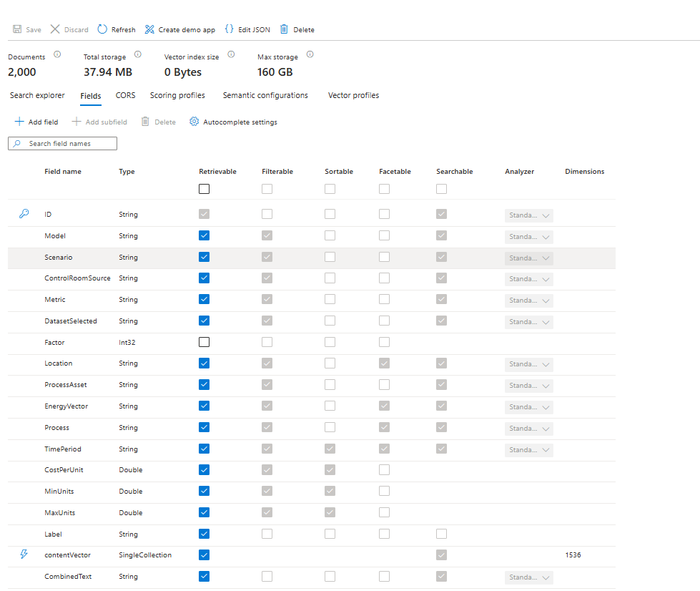Click the vector lightning icon beside contentVector
The image size is (700, 591).
(24, 555)
